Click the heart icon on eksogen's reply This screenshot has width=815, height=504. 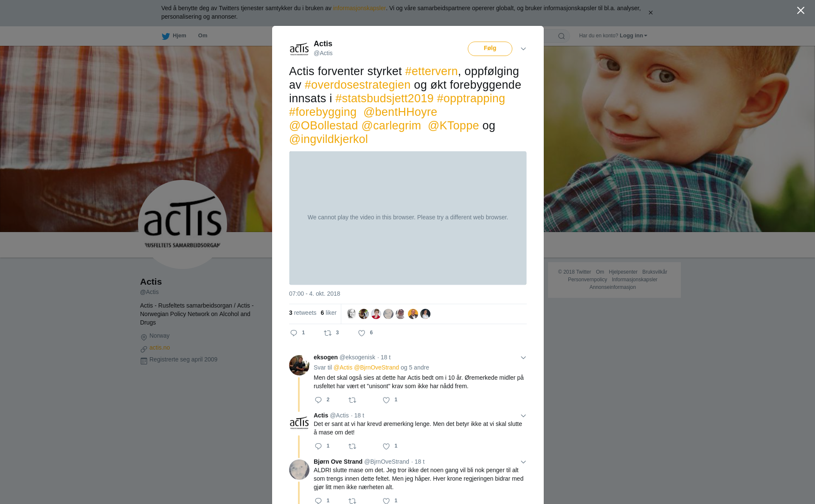coord(386,400)
